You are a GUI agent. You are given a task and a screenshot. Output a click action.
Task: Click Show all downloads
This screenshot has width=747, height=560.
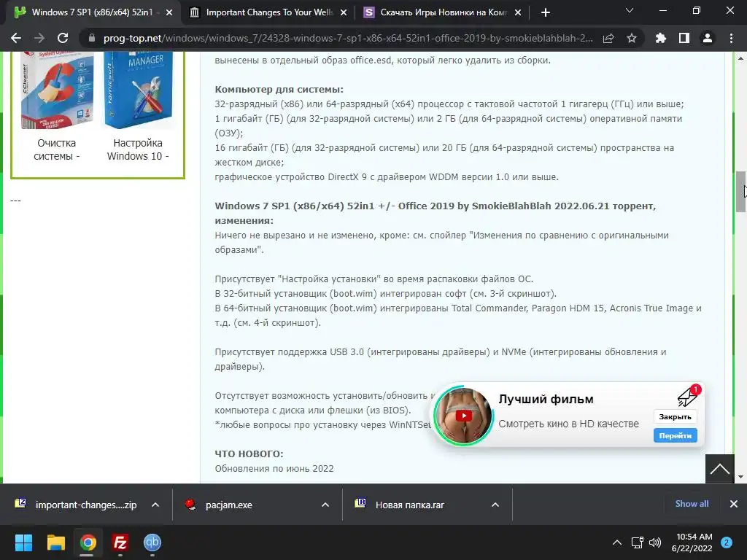(x=692, y=504)
